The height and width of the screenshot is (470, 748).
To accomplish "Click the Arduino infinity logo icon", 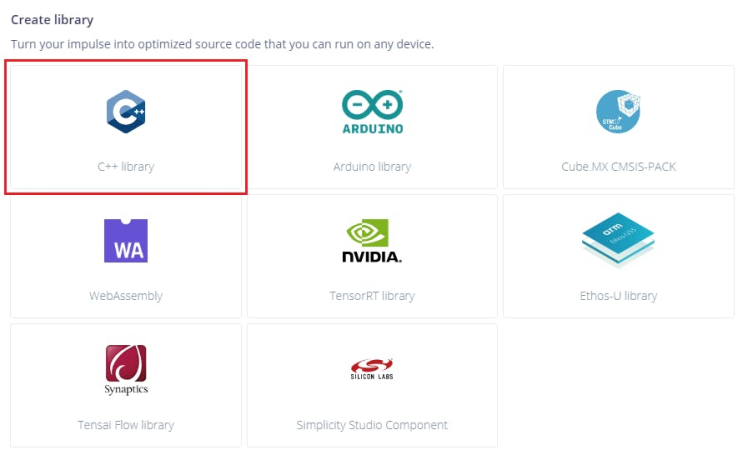I will pos(372,111).
